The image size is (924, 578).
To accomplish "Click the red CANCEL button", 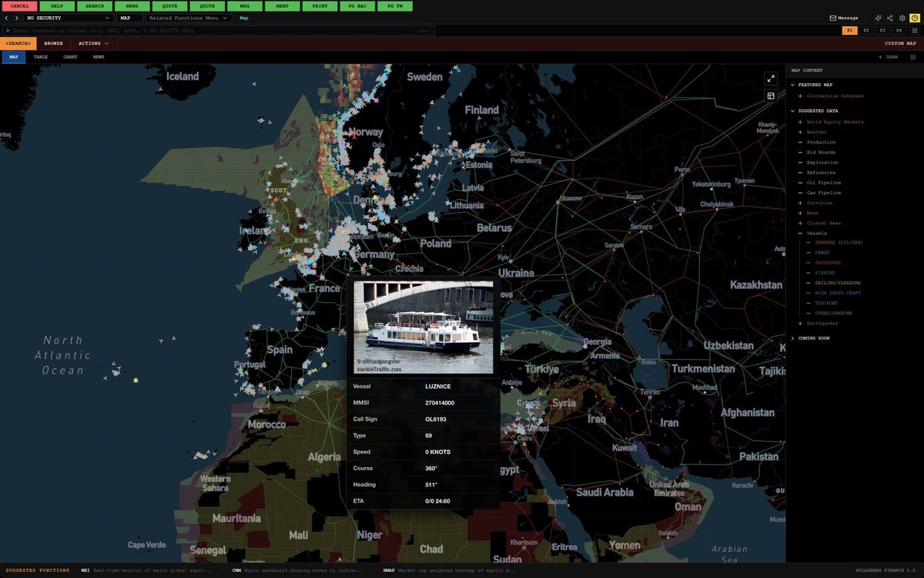I will click(x=19, y=6).
